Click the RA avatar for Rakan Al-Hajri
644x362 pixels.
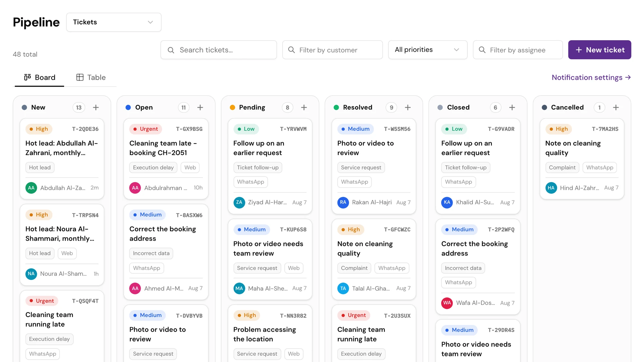coord(343,202)
